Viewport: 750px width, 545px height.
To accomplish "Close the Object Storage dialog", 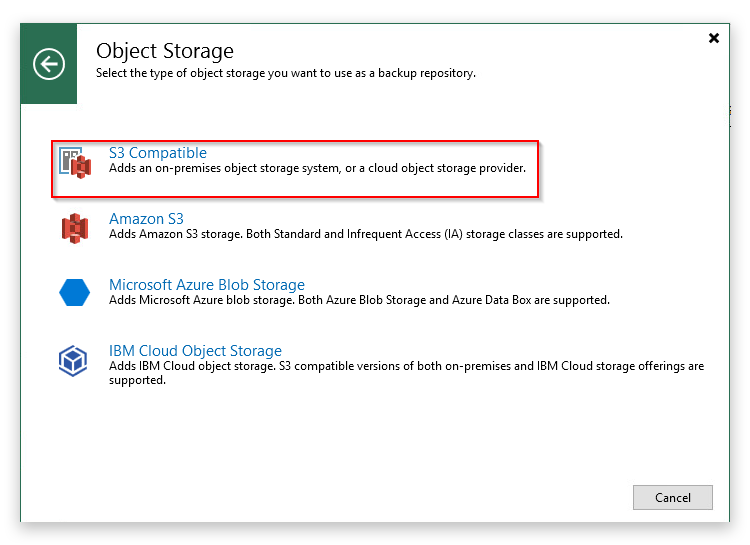I will point(714,38).
